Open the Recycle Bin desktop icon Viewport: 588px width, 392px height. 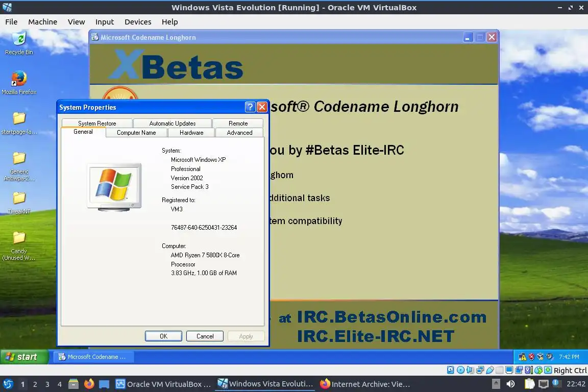click(19, 43)
